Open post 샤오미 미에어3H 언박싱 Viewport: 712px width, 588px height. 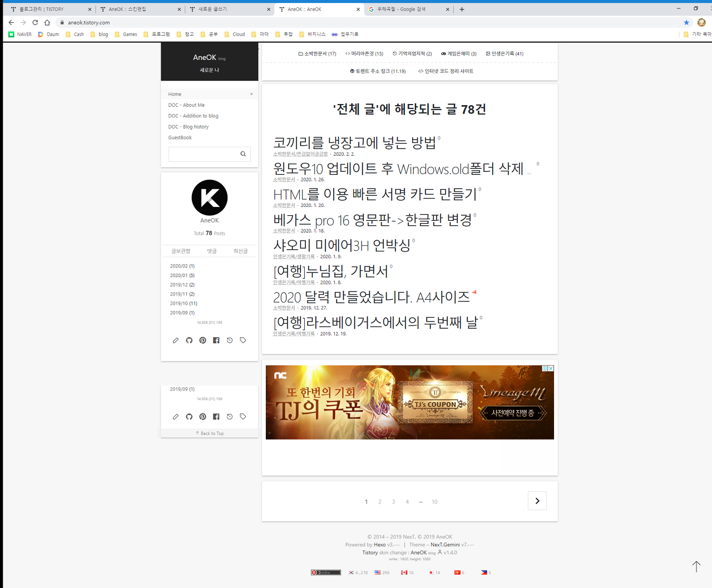tap(342, 245)
